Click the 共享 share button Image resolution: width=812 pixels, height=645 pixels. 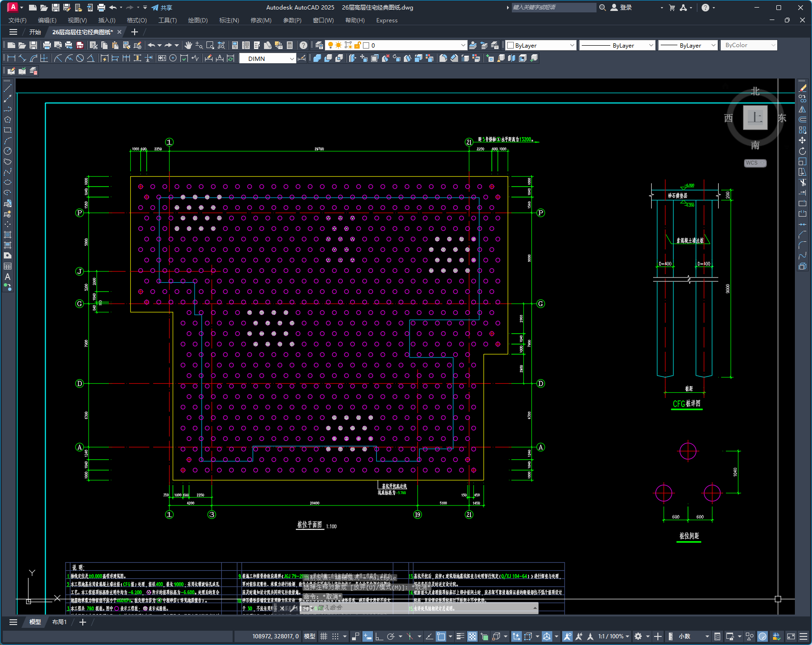[162, 8]
